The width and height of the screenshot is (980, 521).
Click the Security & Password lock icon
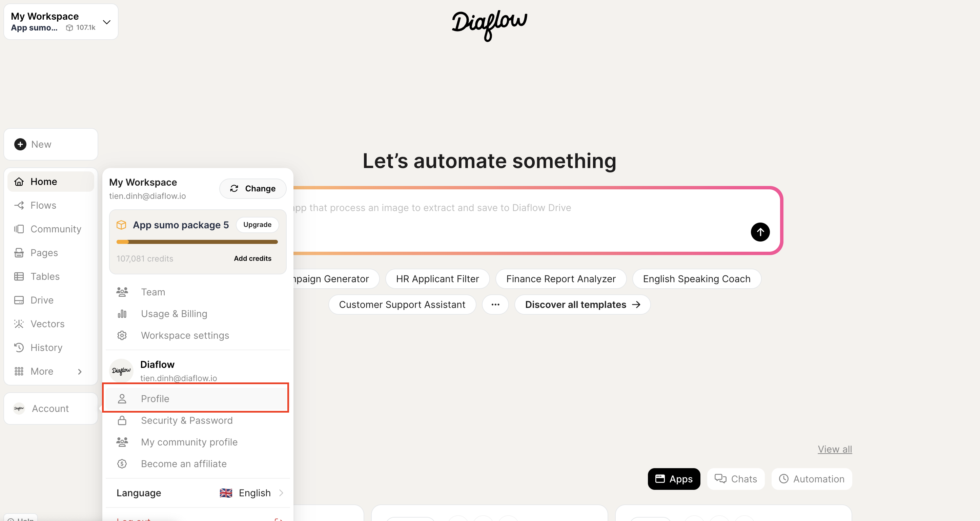click(122, 420)
